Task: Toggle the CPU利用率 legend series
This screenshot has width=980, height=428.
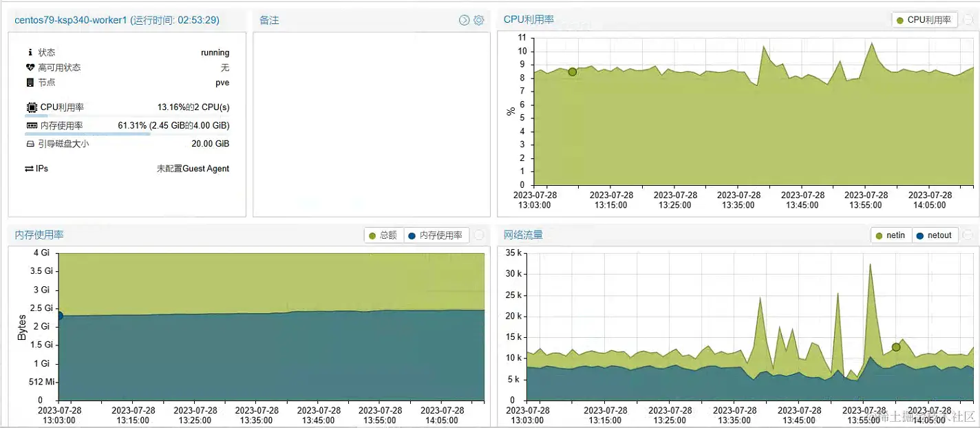Action: (x=924, y=20)
